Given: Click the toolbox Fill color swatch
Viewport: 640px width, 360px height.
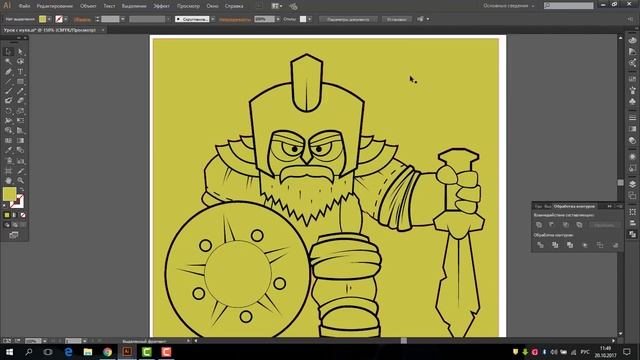Looking at the screenshot, I should tap(9, 194).
